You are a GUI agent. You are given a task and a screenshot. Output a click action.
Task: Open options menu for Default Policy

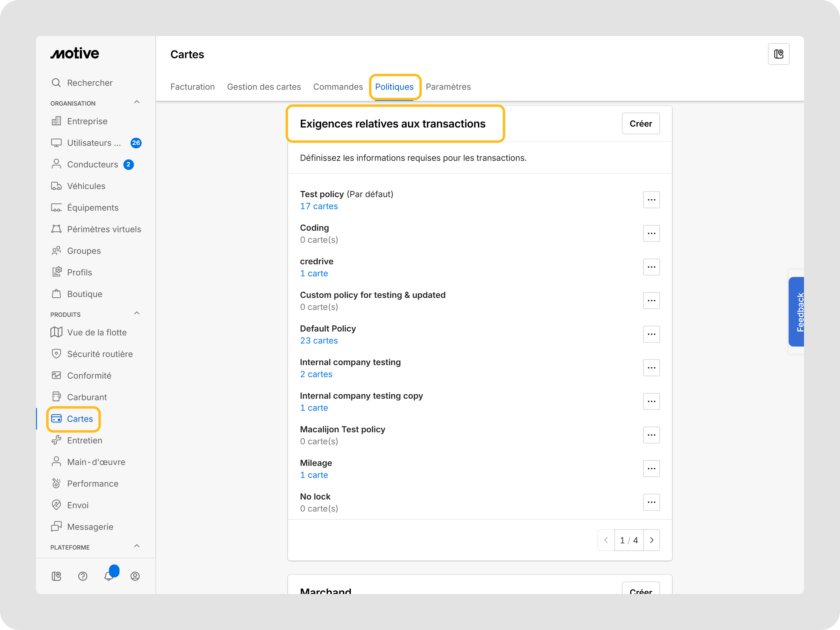(x=651, y=334)
